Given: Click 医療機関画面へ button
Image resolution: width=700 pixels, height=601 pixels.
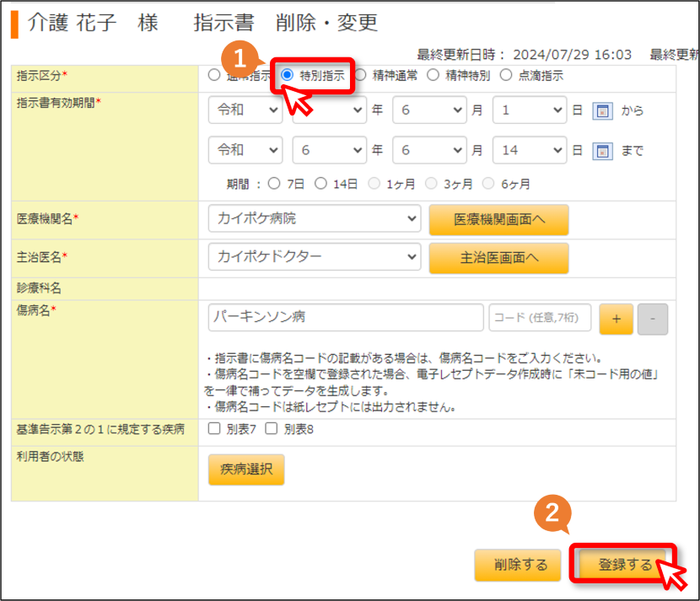Looking at the screenshot, I should tap(498, 220).
